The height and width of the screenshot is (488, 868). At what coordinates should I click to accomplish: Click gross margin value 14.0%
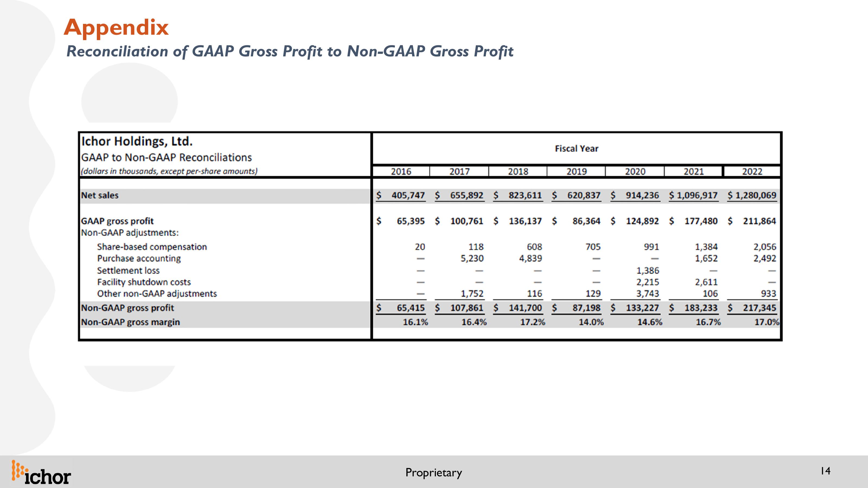[x=591, y=322]
